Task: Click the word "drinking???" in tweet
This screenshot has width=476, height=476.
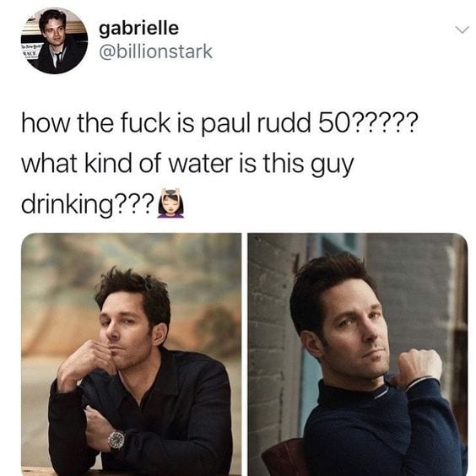Action: click(88, 204)
